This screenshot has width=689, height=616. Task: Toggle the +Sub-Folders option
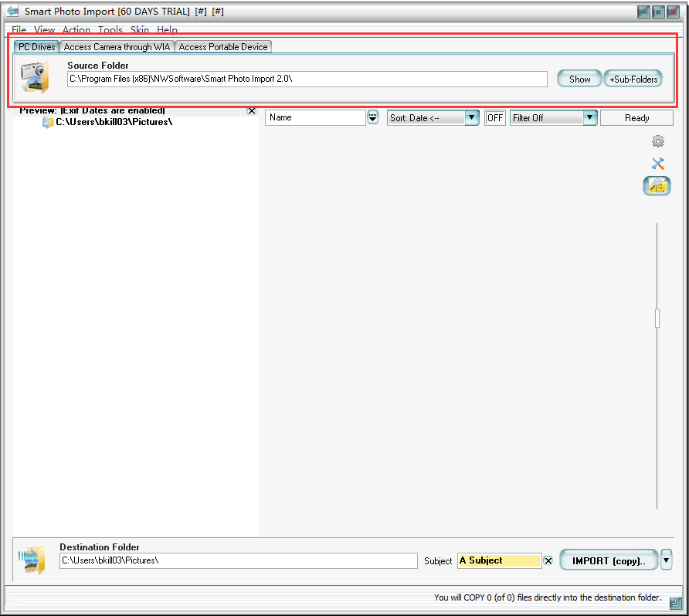click(x=633, y=79)
